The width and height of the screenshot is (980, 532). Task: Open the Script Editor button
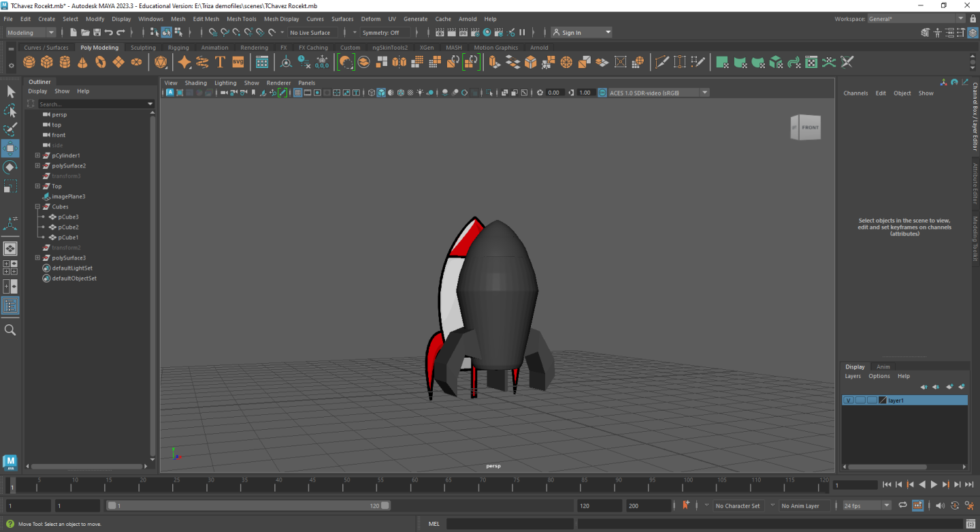[x=970, y=524]
